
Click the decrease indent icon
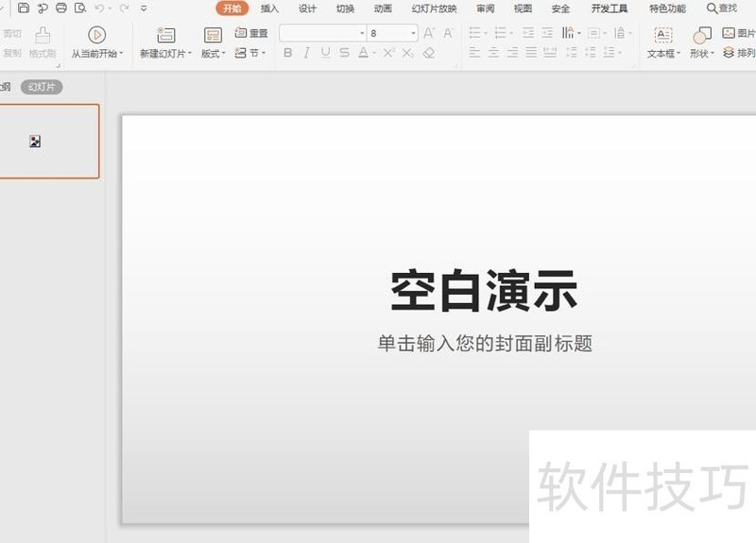pos(528,33)
